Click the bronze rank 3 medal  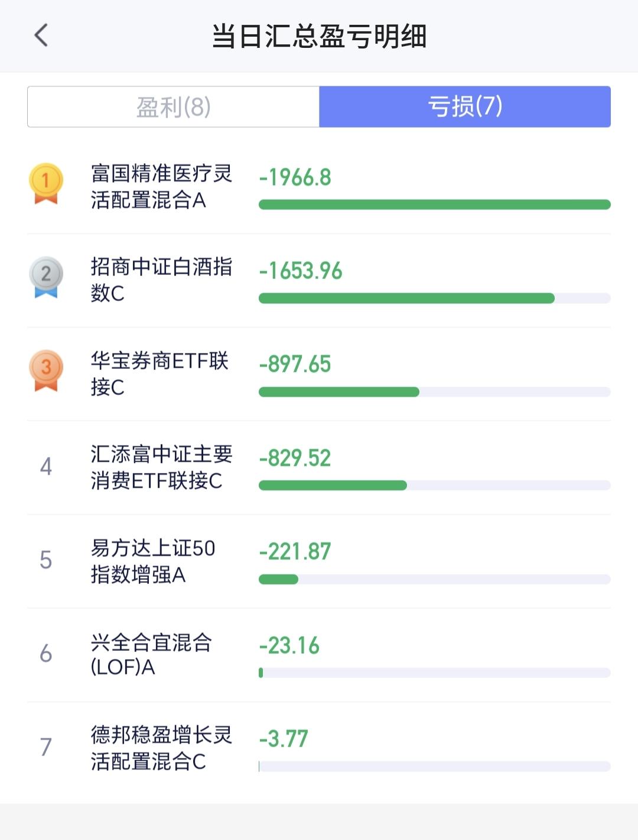tap(46, 370)
